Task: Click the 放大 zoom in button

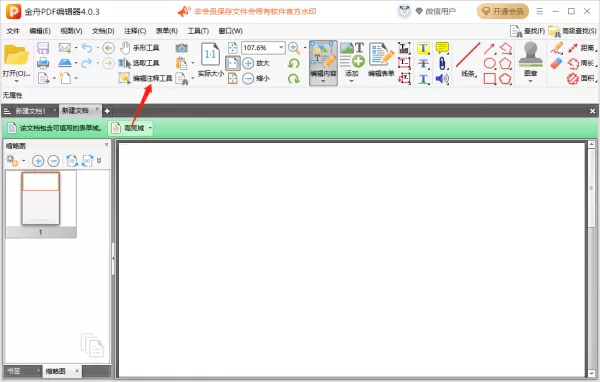Action: [x=256, y=63]
